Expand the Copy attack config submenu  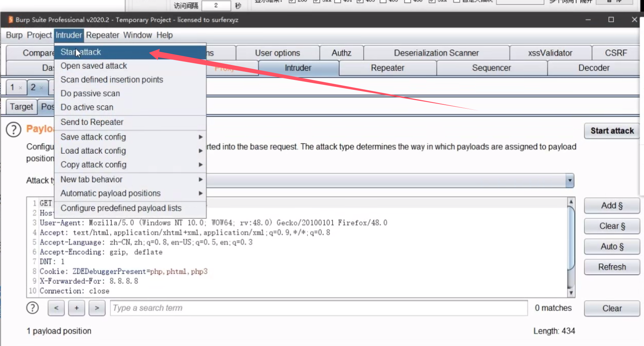click(x=201, y=164)
